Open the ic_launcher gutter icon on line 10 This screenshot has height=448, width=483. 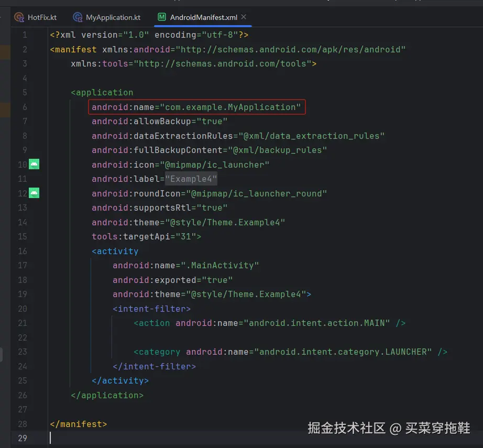coord(34,164)
